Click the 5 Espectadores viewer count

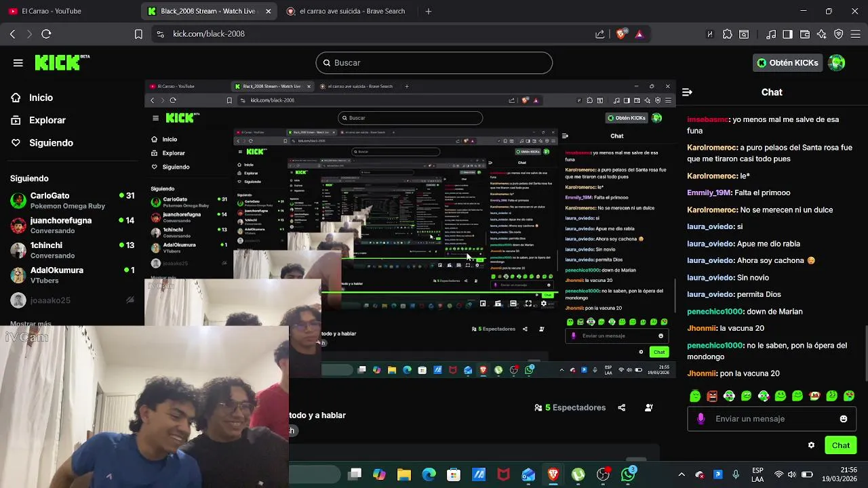[570, 407]
